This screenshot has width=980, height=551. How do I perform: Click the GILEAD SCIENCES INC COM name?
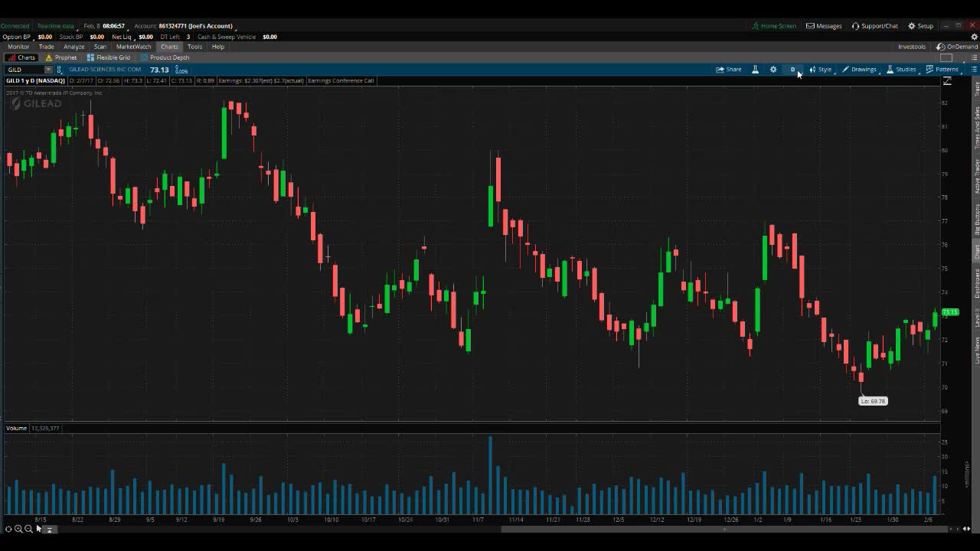click(x=105, y=70)
